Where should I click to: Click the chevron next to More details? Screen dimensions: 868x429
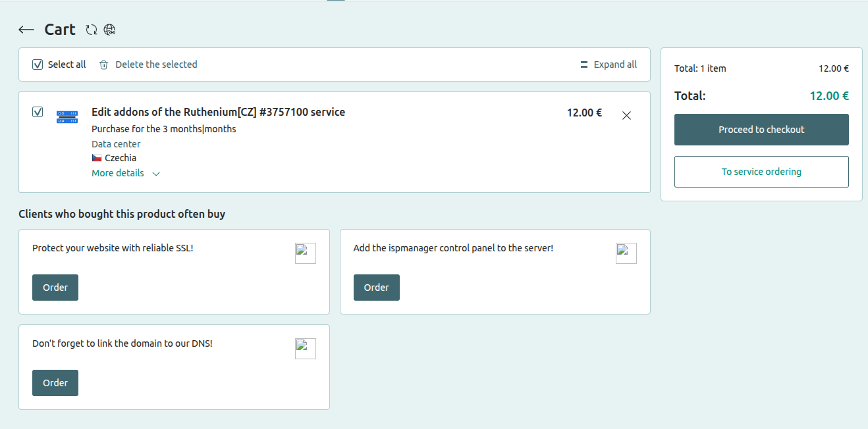(156, 174)
